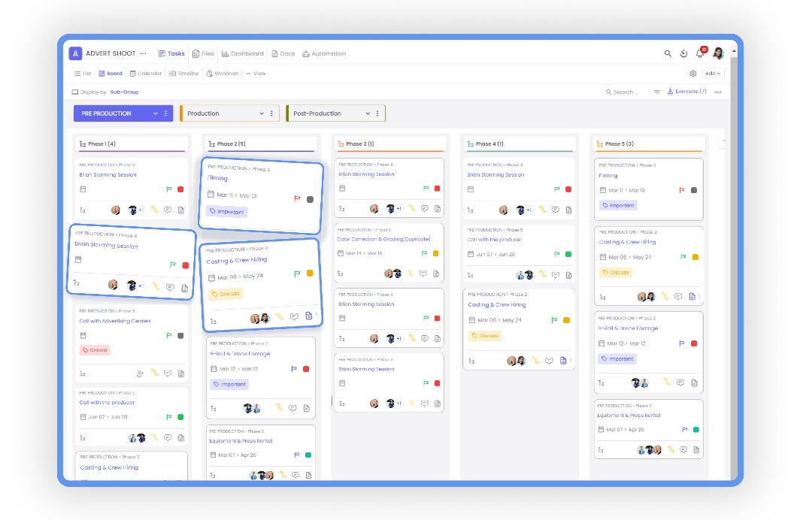Toggle the Discuss tag on Casting & Crew Hiring
This screenshot has width=812, height=520.
(x=225, y=294)
